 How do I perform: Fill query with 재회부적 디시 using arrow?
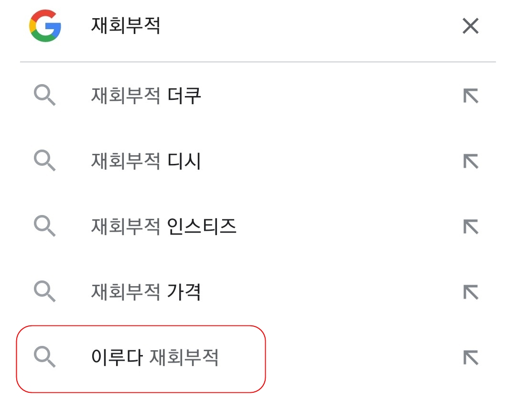pyautogui.click(x=471, y=162)
